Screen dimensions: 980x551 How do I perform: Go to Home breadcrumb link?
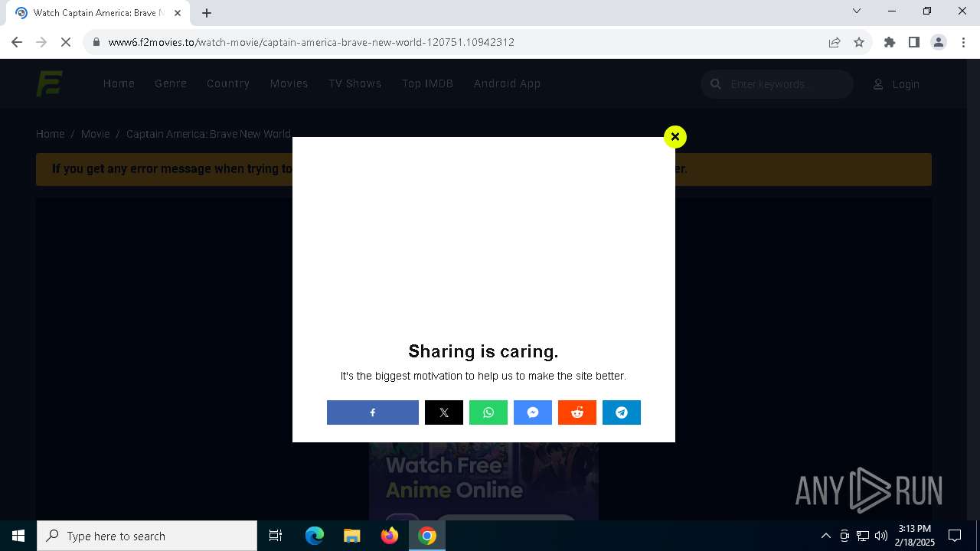pyautogui.click(x=51, y=134)
